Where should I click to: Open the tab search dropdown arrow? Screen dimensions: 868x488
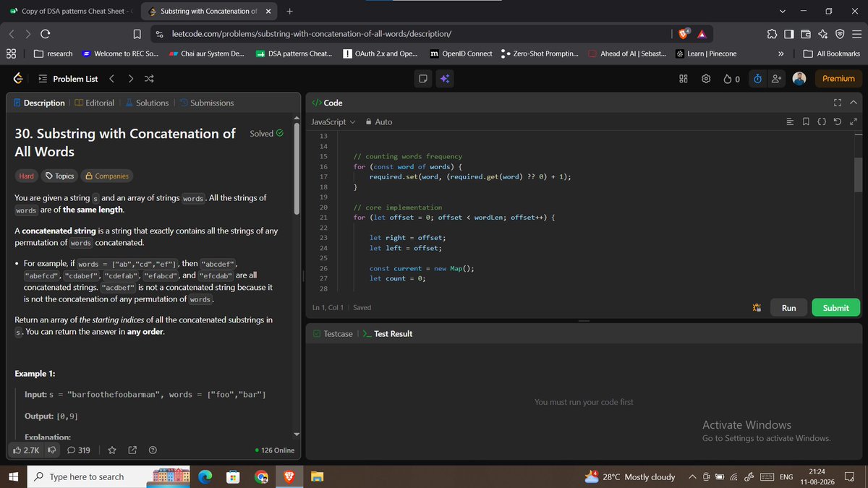[783, 11]
